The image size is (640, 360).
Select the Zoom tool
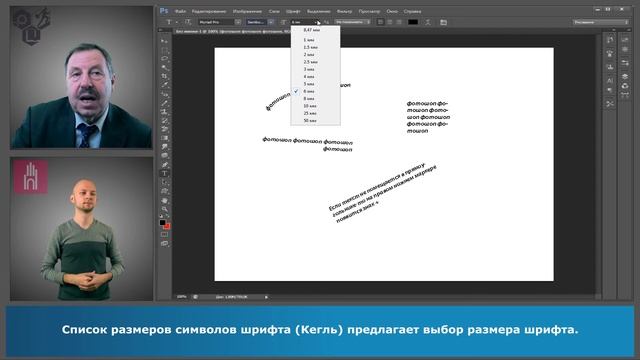click(x=164, y=209)
